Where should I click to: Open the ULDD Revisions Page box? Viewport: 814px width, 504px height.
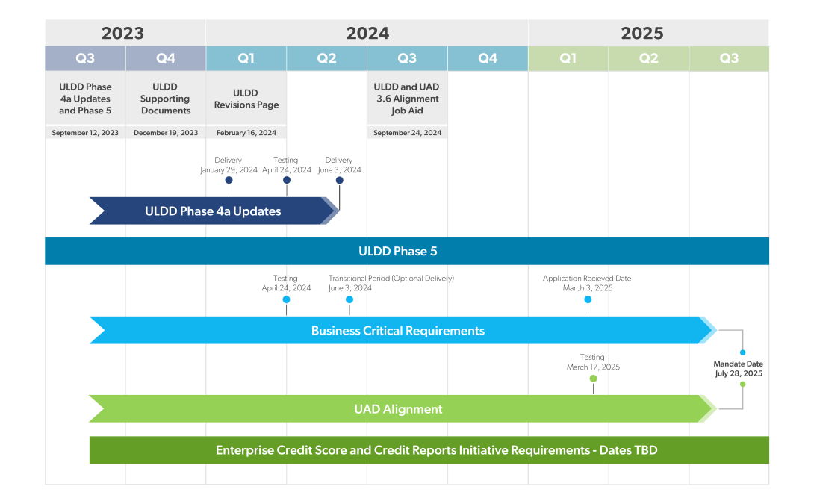click(246, 99)
